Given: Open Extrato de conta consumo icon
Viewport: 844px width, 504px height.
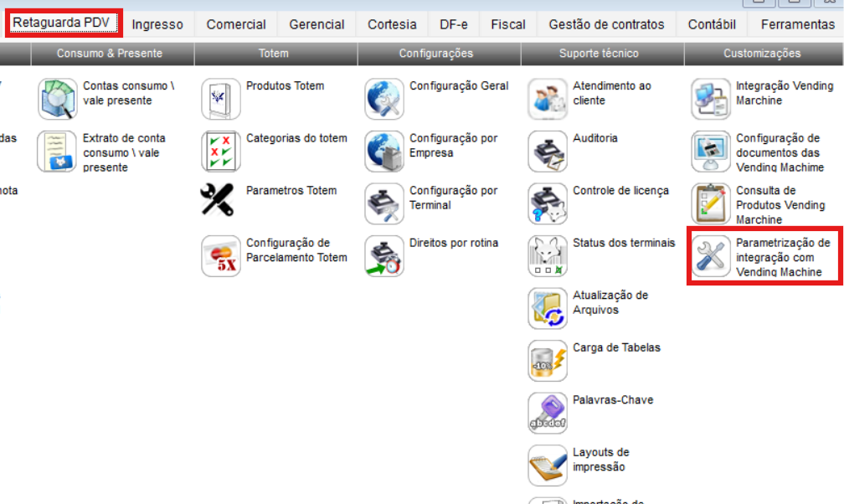Looking at the screenshot, I should pyautogui.click(x=57, y=152).
